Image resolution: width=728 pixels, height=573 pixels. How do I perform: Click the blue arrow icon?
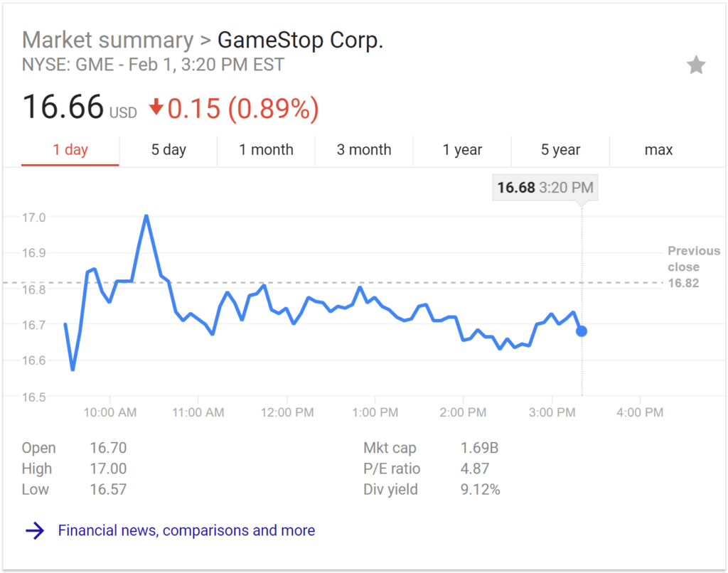click(35, 530)
